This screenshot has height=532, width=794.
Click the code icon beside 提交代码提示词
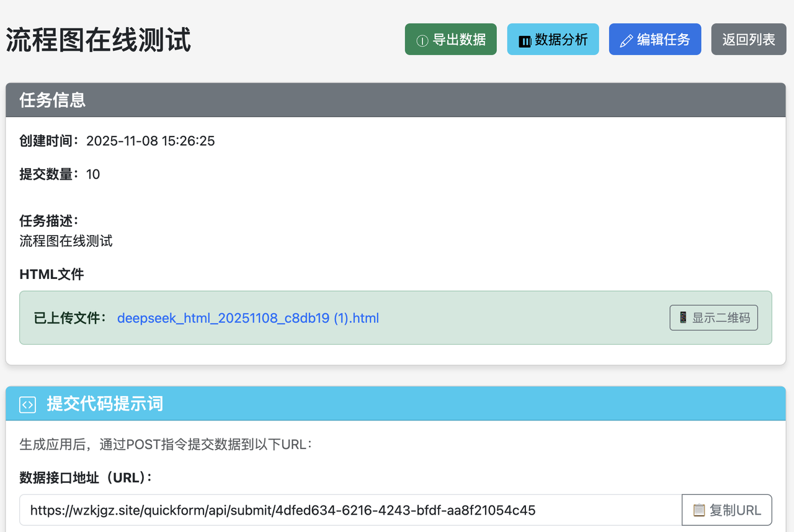28,404
